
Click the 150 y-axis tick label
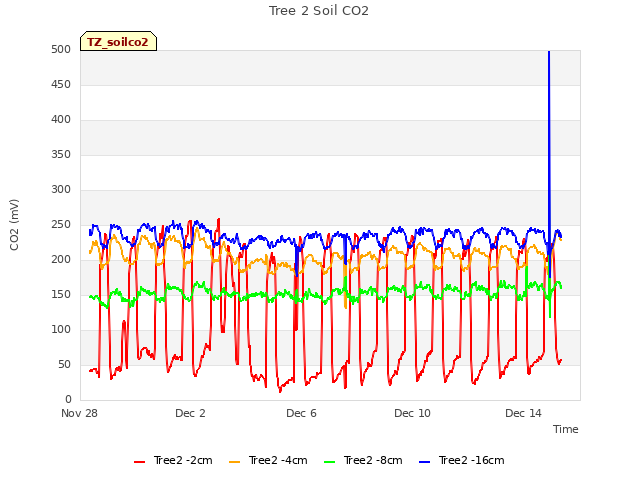[x=61, y=295]
